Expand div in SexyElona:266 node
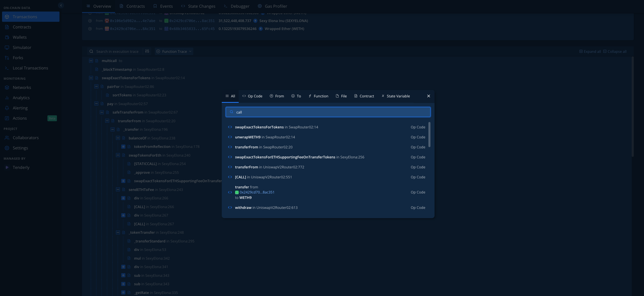This screenshot has height=296, width=644. (123, 198)
